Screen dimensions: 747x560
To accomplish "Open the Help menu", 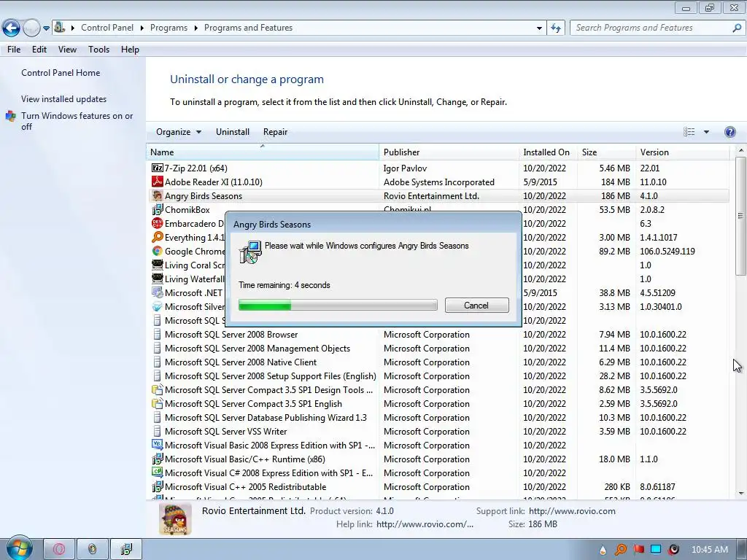I will click(130, 50).
